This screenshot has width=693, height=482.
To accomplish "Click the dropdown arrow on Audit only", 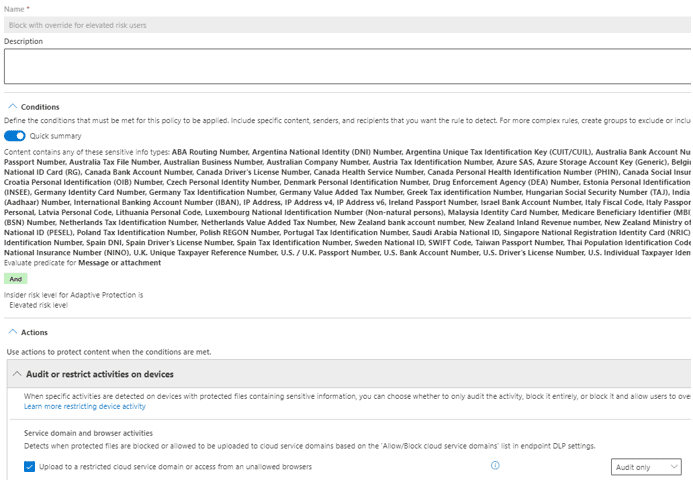I will pyautogui.click(x=674, y=467).
